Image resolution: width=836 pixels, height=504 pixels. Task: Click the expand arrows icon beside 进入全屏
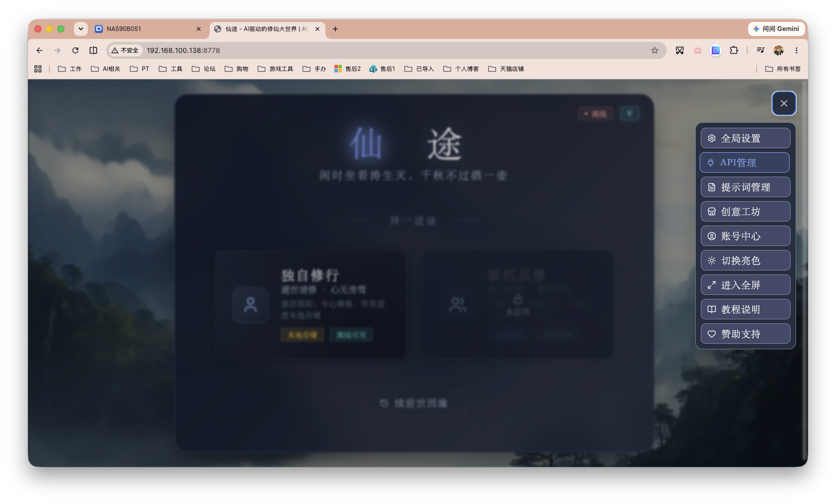[x=712, y=285]
